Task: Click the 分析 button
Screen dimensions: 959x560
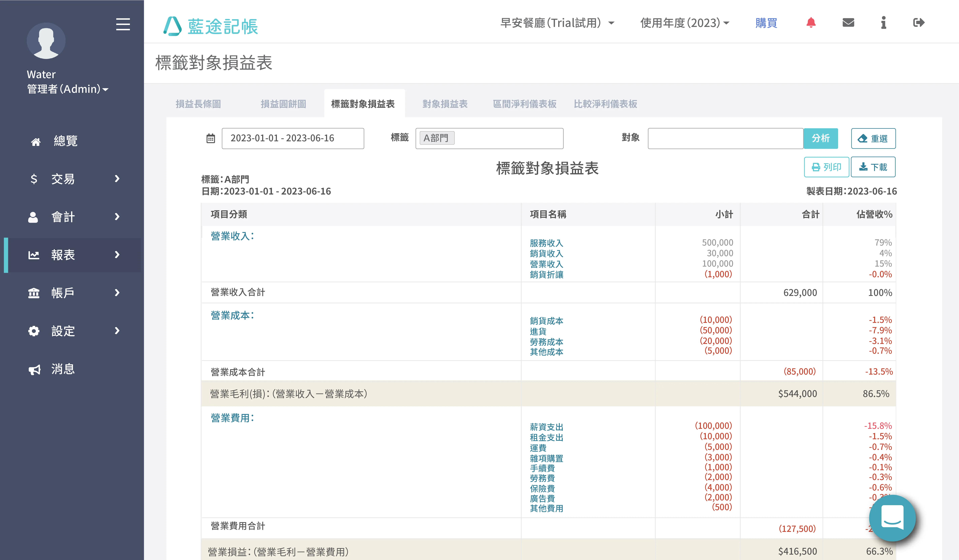Action: [821, 138]
